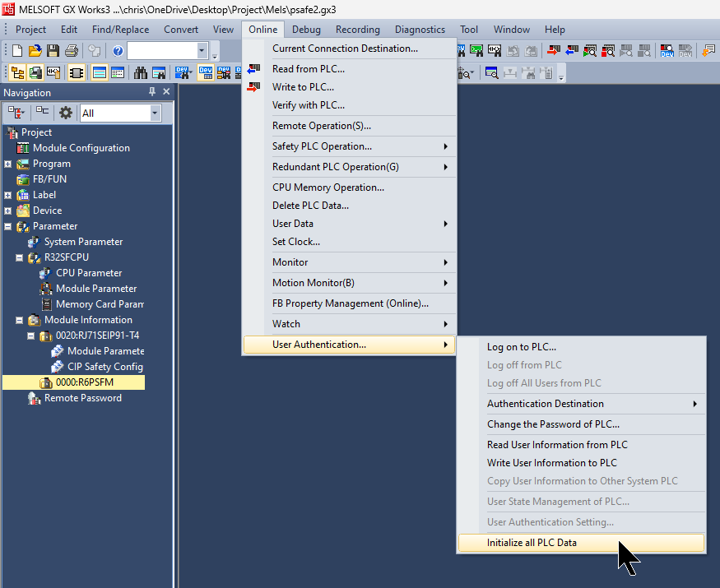Click the New project toolbar icon
Image resolution: width=720 pixels, height=588 pixels.
[17, 51]
